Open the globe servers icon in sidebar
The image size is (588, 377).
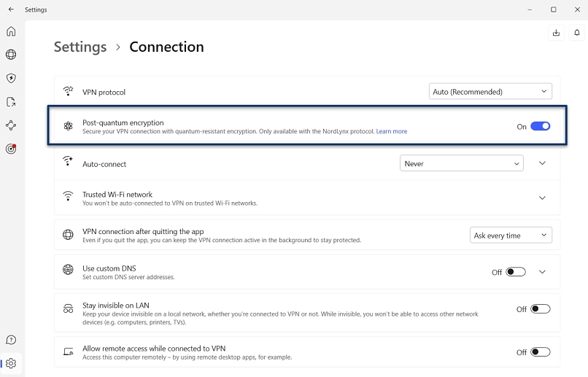coord(11,55)
